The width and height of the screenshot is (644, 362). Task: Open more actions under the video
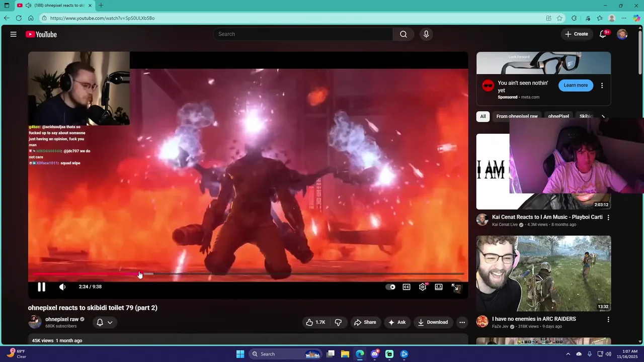[x=462, y=322]
